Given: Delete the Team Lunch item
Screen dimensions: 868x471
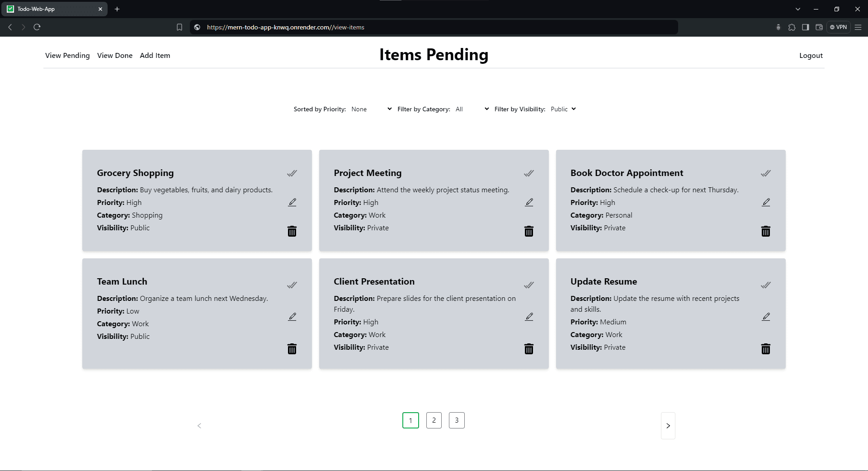Looking at the screenshot, I should coord(292,349).
